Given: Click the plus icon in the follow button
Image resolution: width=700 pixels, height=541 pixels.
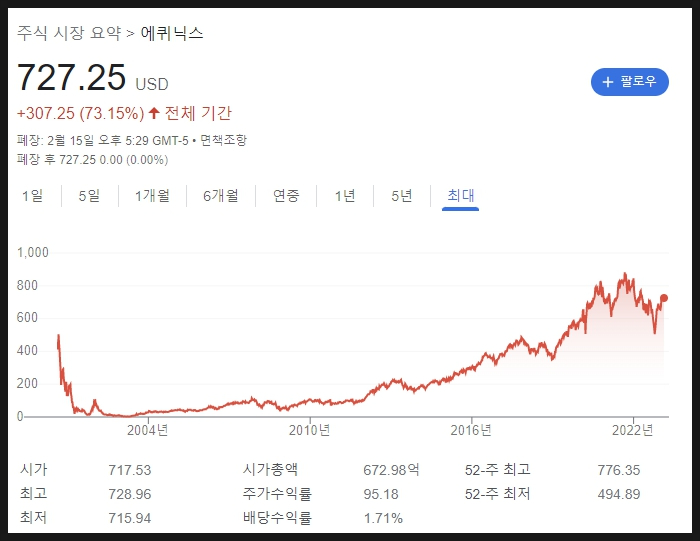Looking at the screenshot, I should pos(608,82).
